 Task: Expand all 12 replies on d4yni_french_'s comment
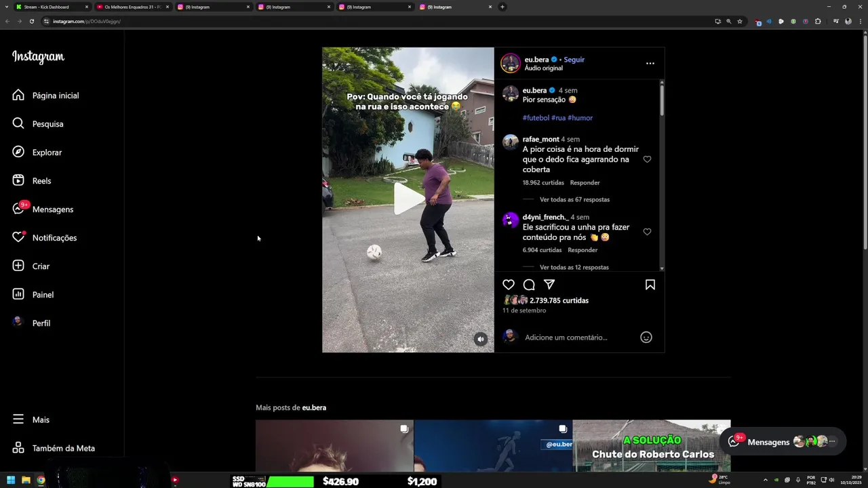tap(574, 268)
